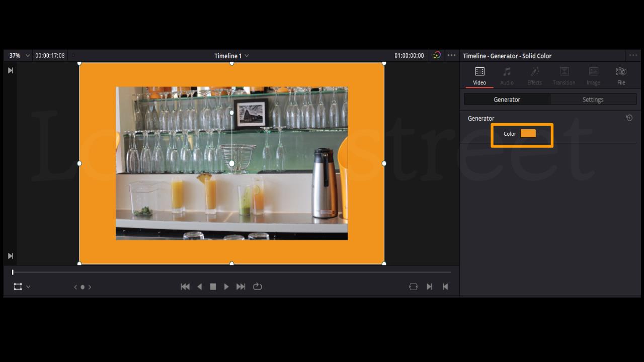Open the viewer options three-dot menu

point(451,55)
